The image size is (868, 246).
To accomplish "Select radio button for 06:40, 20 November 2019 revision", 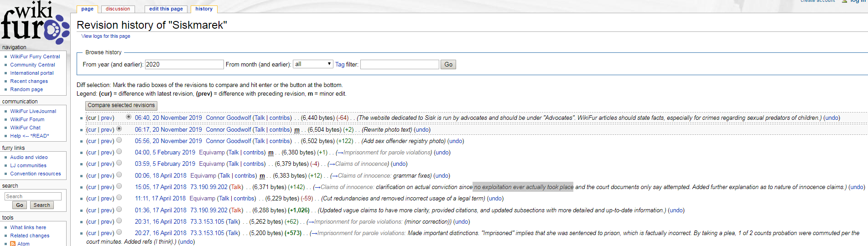I will coord(129,117).
